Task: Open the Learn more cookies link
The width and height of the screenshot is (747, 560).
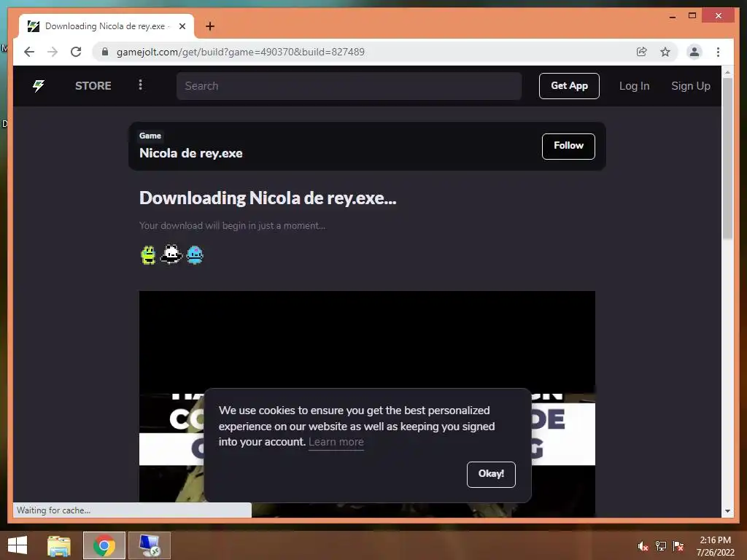Action: (x=336, y=442)
